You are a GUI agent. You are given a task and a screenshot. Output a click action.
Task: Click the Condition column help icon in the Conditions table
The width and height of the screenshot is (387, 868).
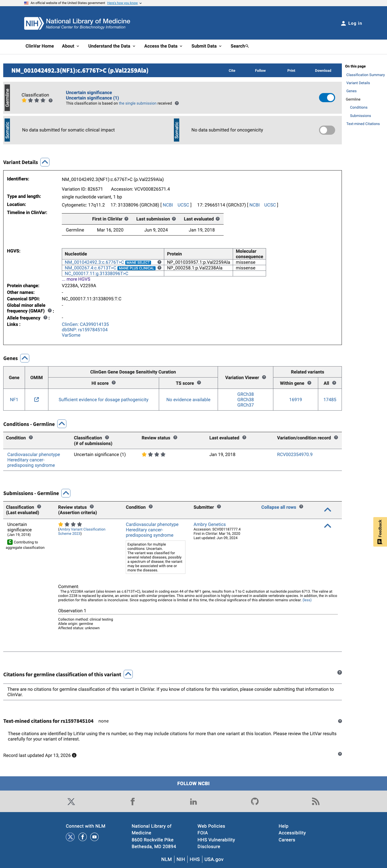[31, 438]
